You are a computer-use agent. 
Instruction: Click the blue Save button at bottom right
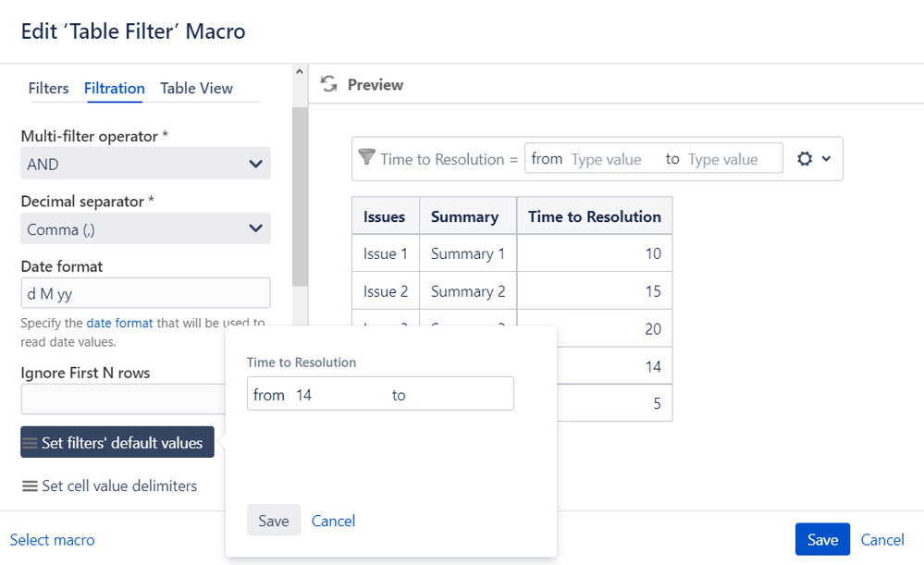(821, 540)
